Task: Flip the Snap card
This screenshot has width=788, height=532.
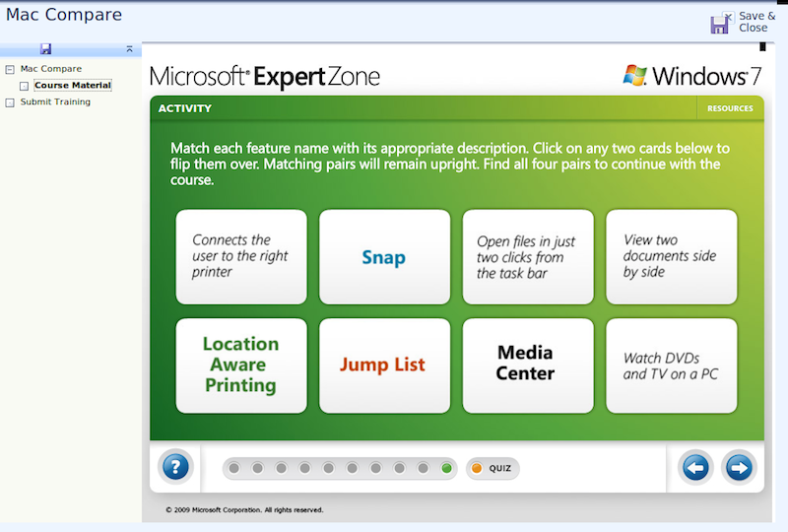Action: click(x=384, y=257)
